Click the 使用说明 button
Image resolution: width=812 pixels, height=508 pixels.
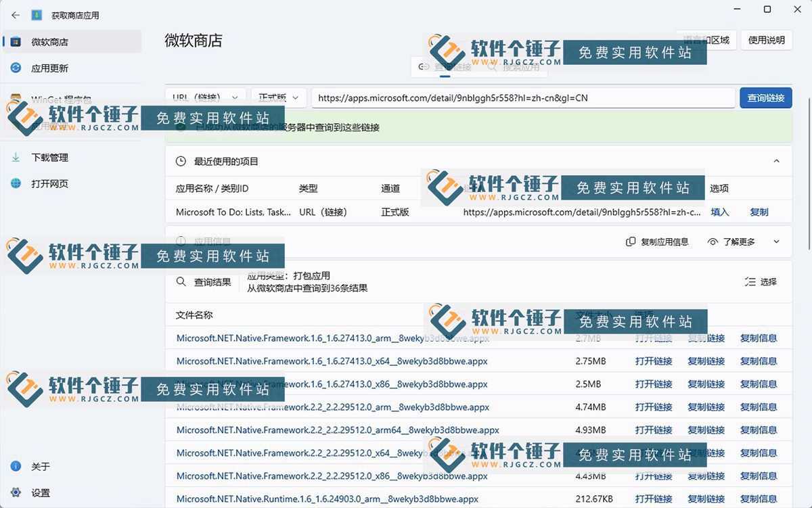click(767, 40)
